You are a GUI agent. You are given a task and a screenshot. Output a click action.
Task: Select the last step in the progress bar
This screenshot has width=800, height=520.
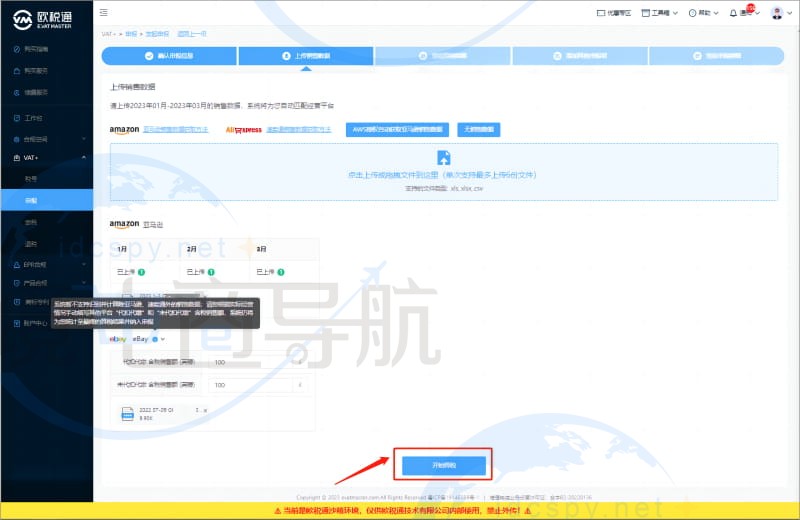point(716,56)
